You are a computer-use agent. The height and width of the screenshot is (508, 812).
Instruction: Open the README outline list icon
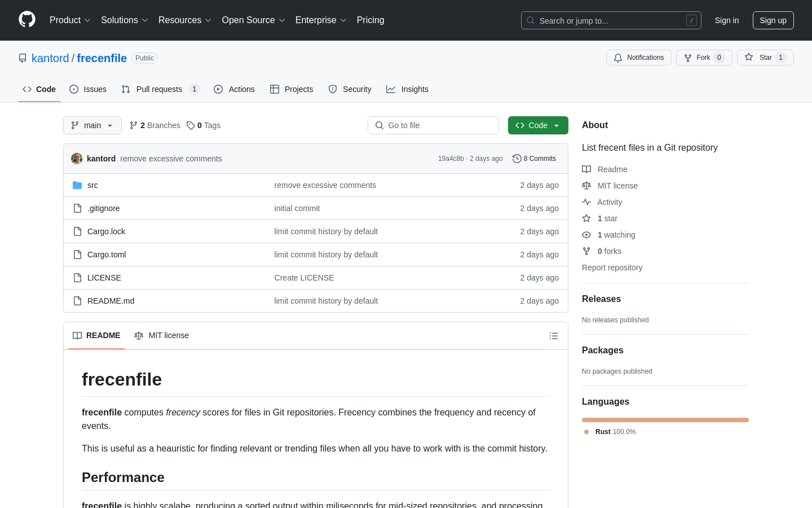554,336
